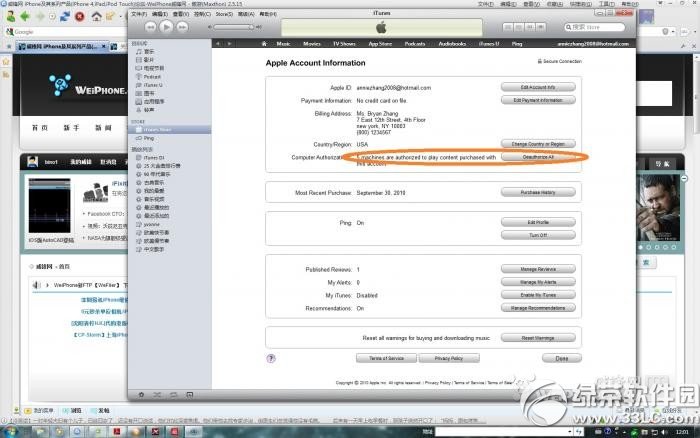Click Windows Start button on taskbar
The width and height of the screenshot is (700, 438).
(x=11, y=431)
